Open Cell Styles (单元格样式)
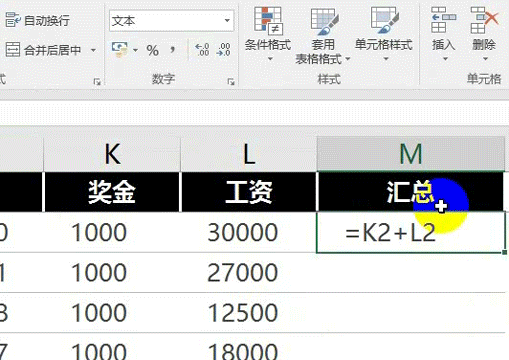Viewport: 509px width, 360px height. [383, 28]
